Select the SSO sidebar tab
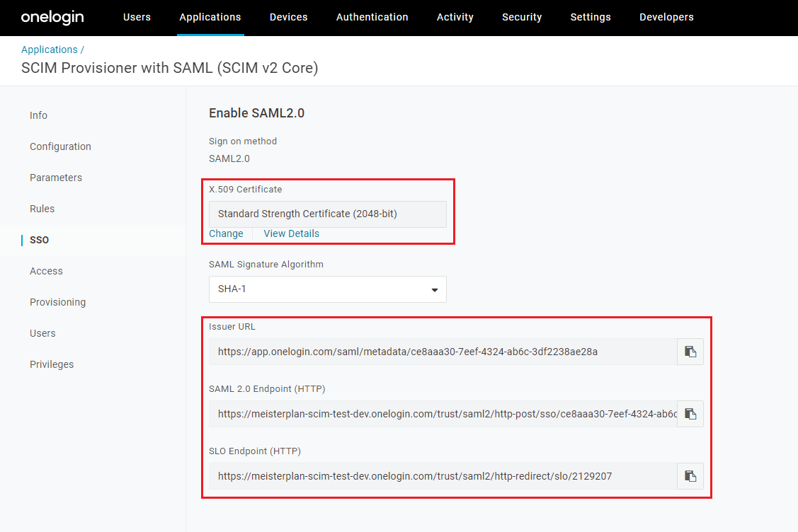This screenshot has width=798, height=532. 39,240
